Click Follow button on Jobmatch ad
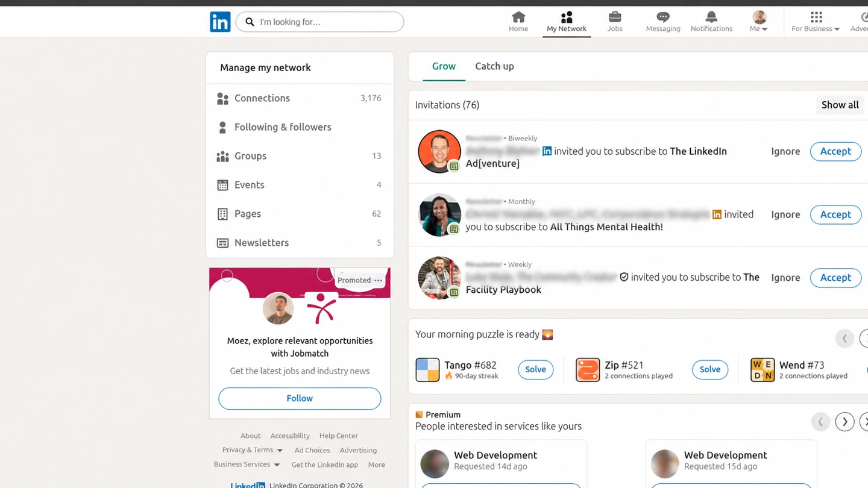 pyautogui.click(x=300, y=398)
